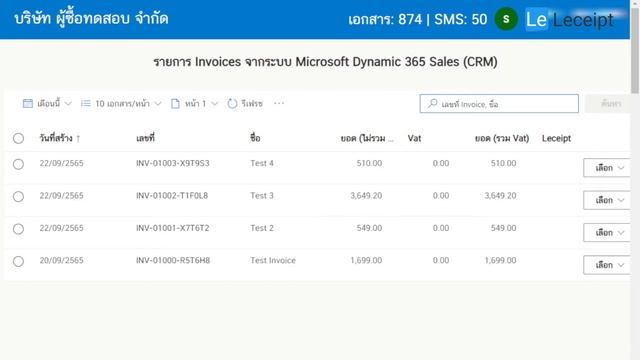Image resolution: width=640 pixels, height=360 pixels.
Task: Select the row for INV-01000-R5T6H8
Action: (x=18, y=261)
